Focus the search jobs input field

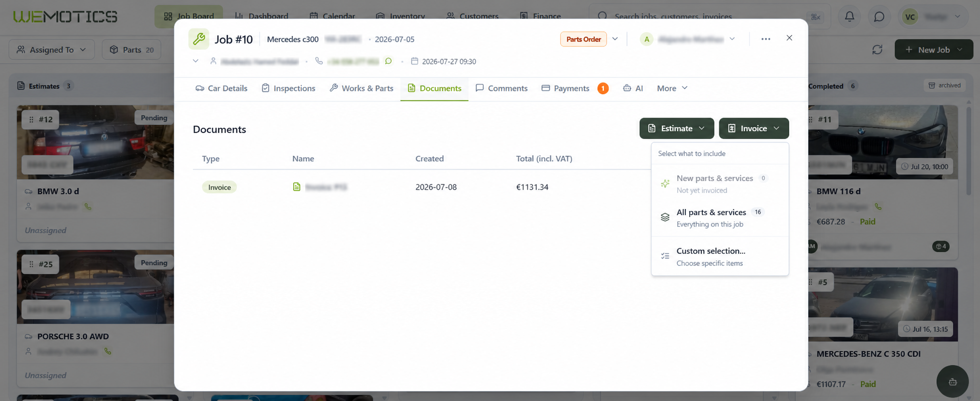710,16
